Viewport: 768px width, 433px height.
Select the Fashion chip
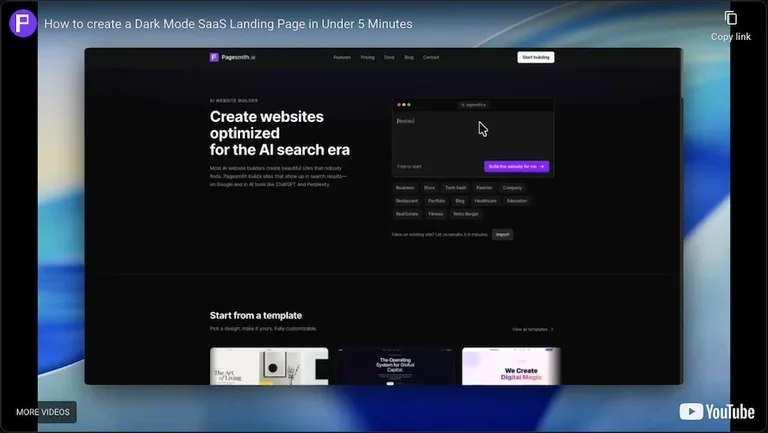tap(484, 188)
